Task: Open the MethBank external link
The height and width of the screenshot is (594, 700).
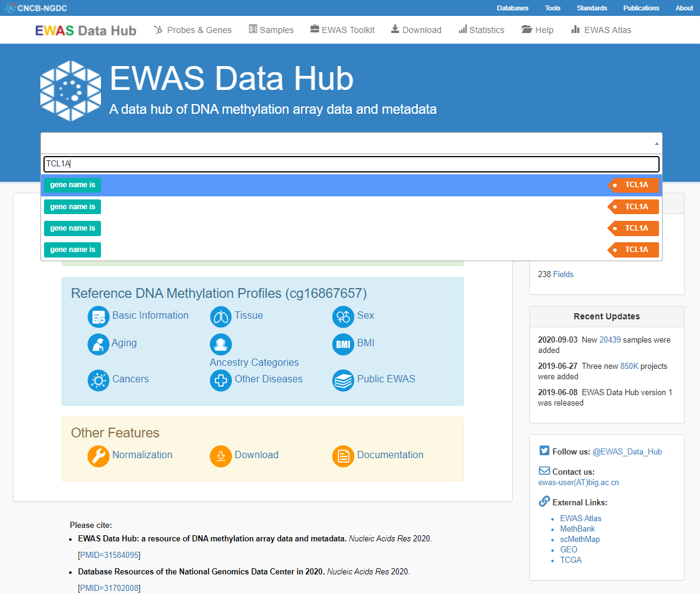Action: pyautogui.click(x=577, y=529)
